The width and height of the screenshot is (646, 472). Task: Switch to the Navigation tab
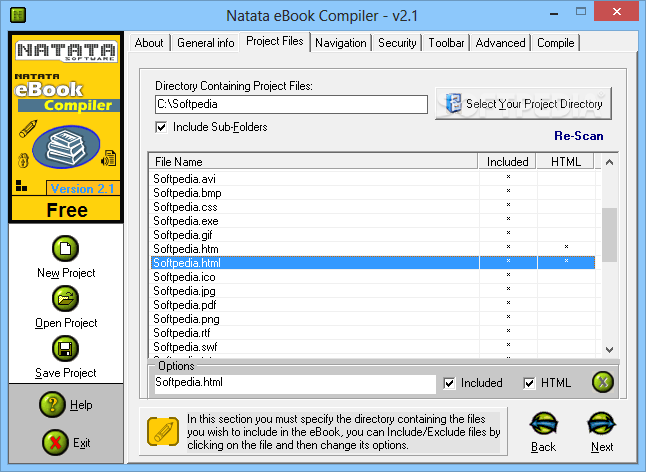tap(341, 43)
